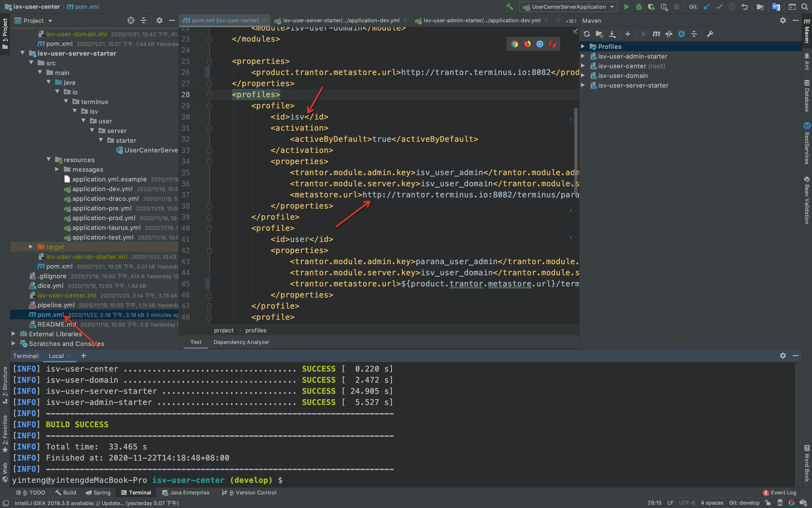The image size is (812, 508).
Task: Click the 6: TODO tool tab
Action: tap(30, 493)
